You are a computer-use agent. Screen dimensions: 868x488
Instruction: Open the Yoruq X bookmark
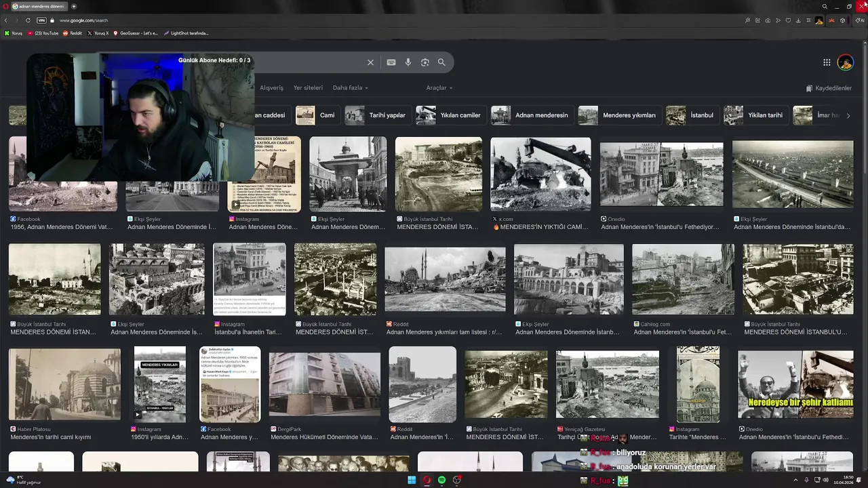[98, 33]
